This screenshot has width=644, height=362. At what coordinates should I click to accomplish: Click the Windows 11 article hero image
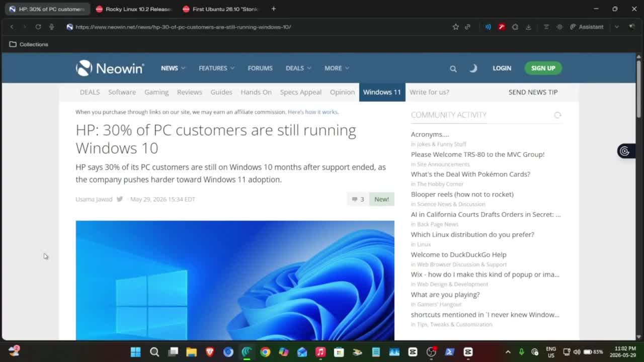tap(235, 280)
